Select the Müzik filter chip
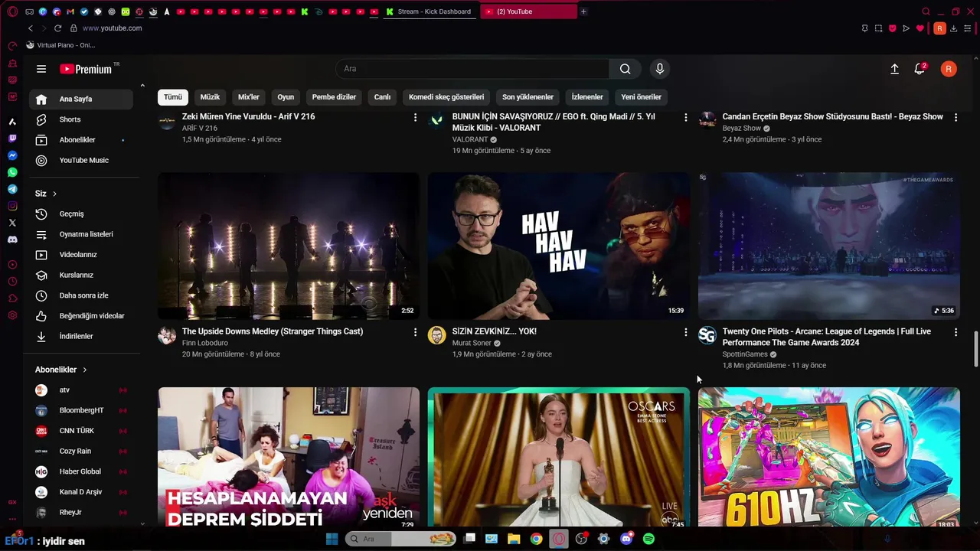Screen dimensions: 980x551 (210, 97)
